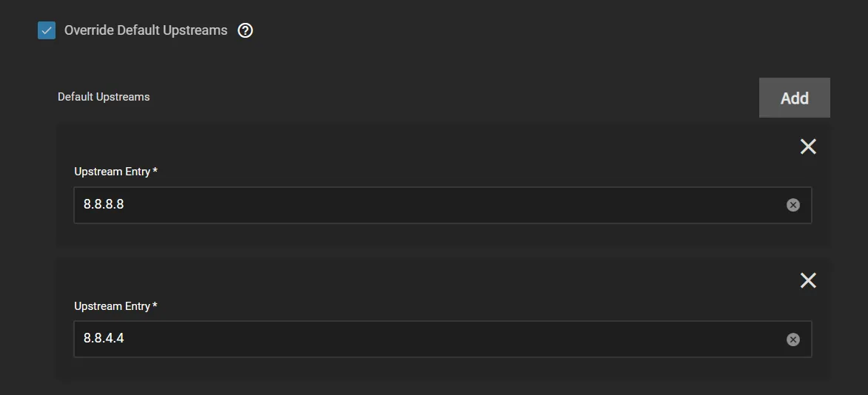Focus the input field containing 8.8.4.4
Viewport: 868px width, 395px height.
(x=444, y=340)
